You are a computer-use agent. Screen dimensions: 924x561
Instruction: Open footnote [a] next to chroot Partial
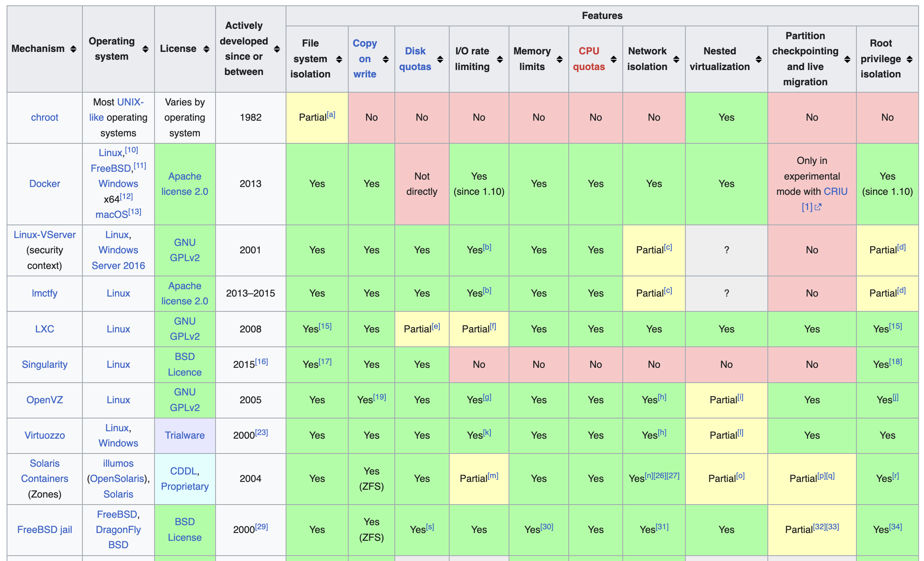click(331, 115)
